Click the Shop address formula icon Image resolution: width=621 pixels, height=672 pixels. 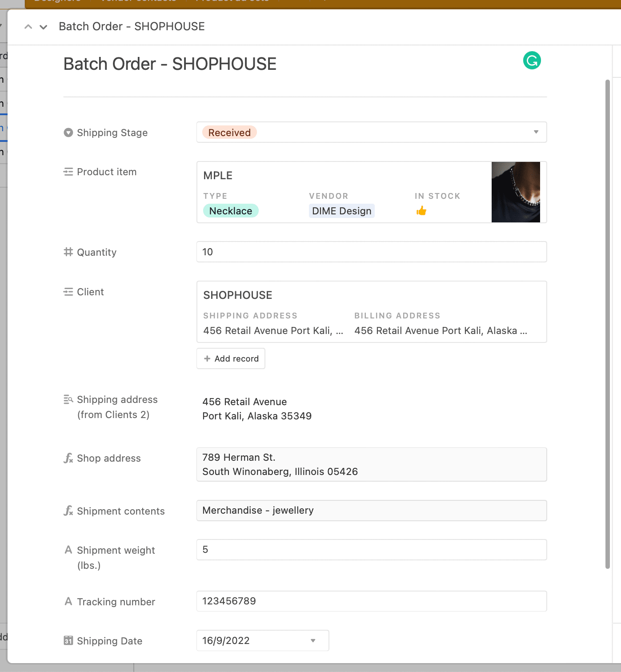(68, 458)
